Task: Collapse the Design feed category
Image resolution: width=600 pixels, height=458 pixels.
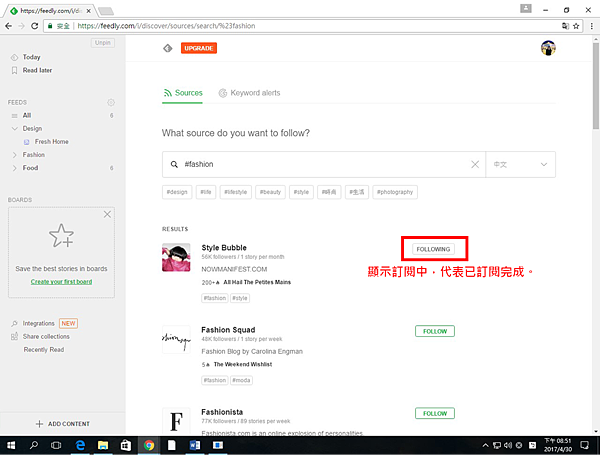Action: (15, 129)
